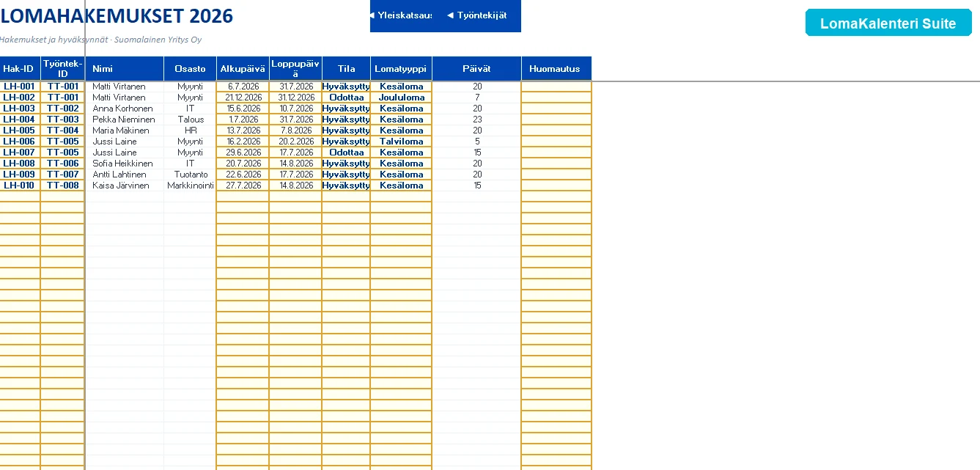Click end date 31.12.2026

point(295,98)
